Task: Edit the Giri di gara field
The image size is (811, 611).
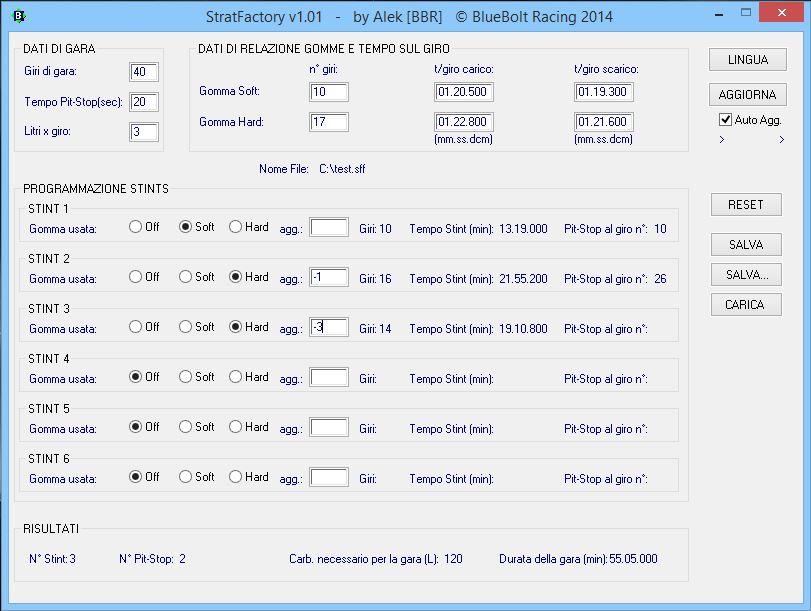Action: coord(144,72)
